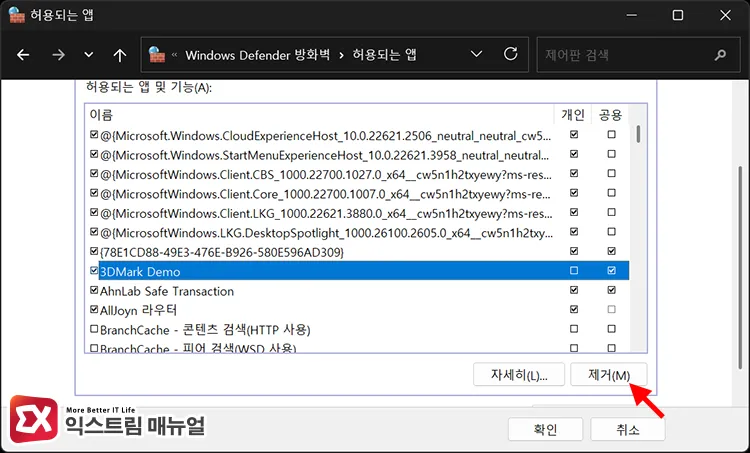
Task: Refresh the allowed apps page
Action: [510, 54]
